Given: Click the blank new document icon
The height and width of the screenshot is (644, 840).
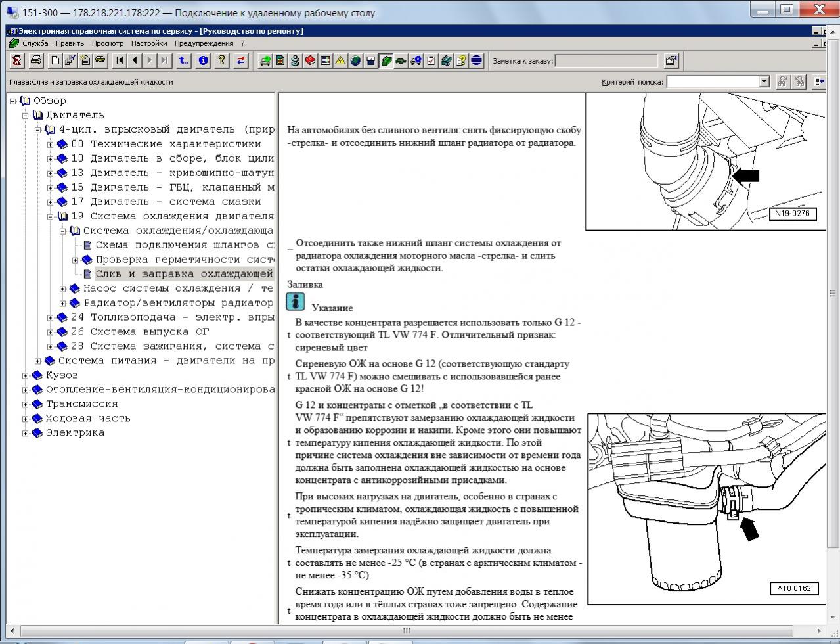Looking at the screenshot, I should (55, 61).
